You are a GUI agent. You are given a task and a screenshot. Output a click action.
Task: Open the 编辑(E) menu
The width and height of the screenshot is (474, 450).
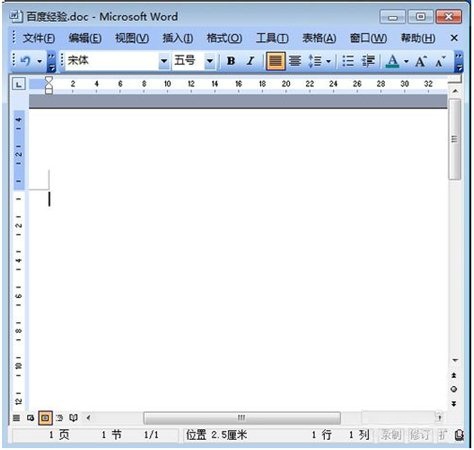click(x=85, y=38)
